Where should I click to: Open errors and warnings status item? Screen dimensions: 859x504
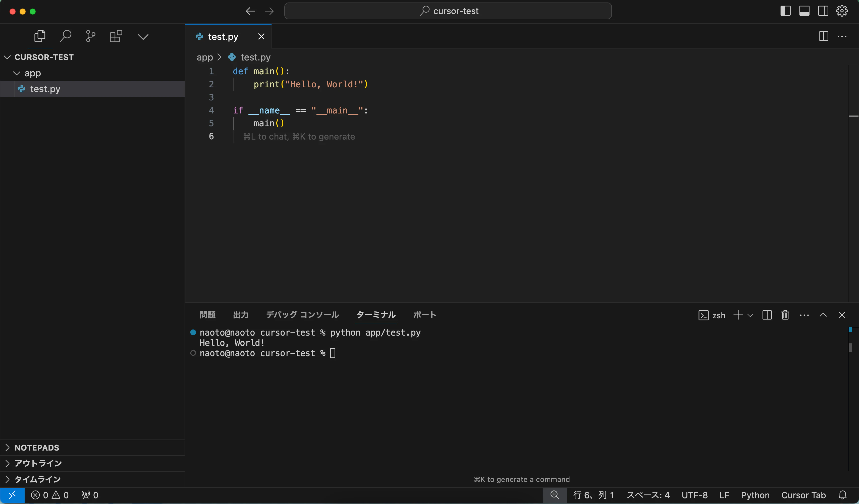point(50,495)
